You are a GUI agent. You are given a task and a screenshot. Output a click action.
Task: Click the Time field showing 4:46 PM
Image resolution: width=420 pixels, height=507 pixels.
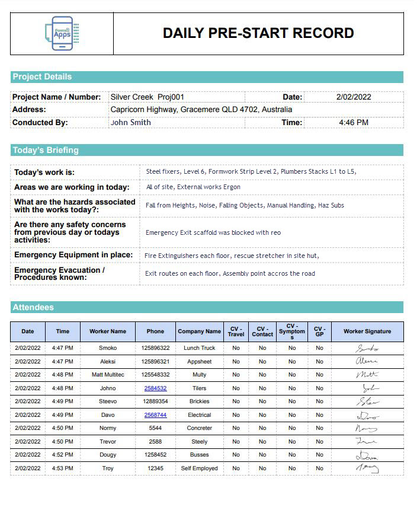353,123
